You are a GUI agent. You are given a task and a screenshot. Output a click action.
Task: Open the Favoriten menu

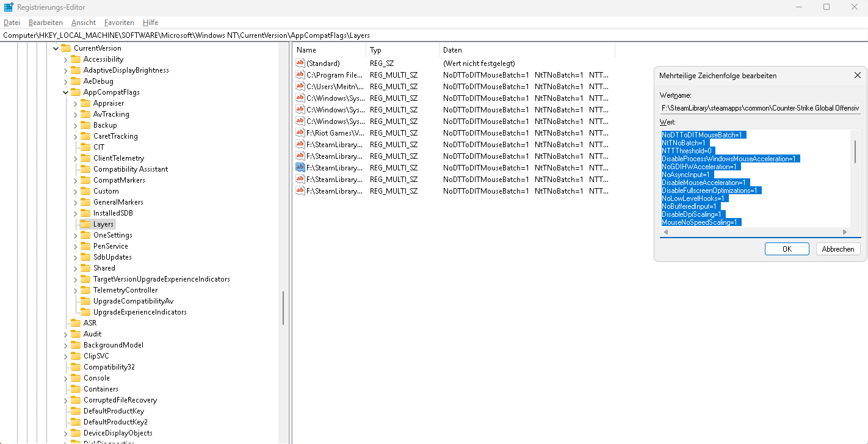(119, 23)
